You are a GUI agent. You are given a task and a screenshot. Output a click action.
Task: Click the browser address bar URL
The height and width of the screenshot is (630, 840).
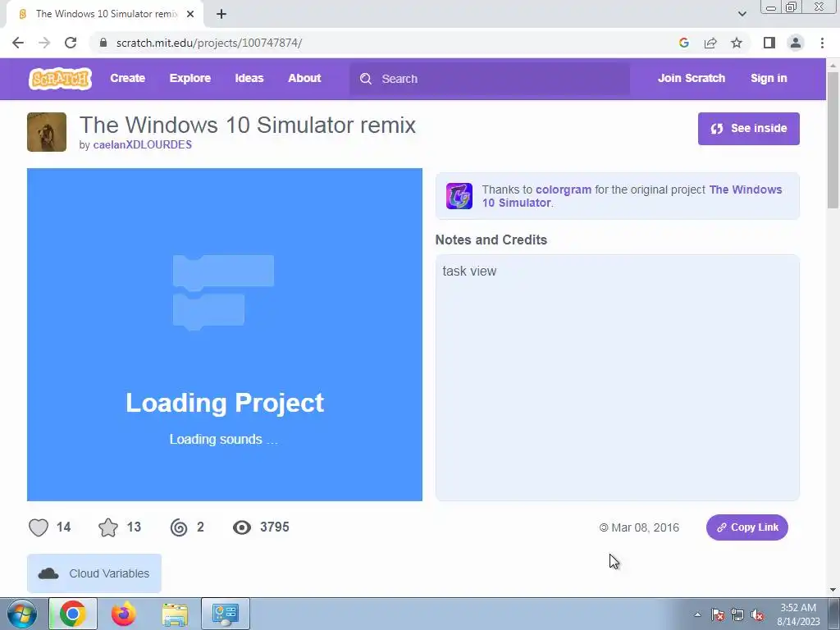coord(209,43)
